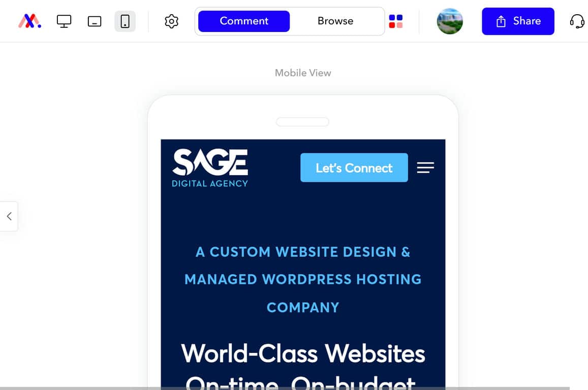588x390 pixels.
Task: Click the Let's Connect button
Action: click(354, 168)
